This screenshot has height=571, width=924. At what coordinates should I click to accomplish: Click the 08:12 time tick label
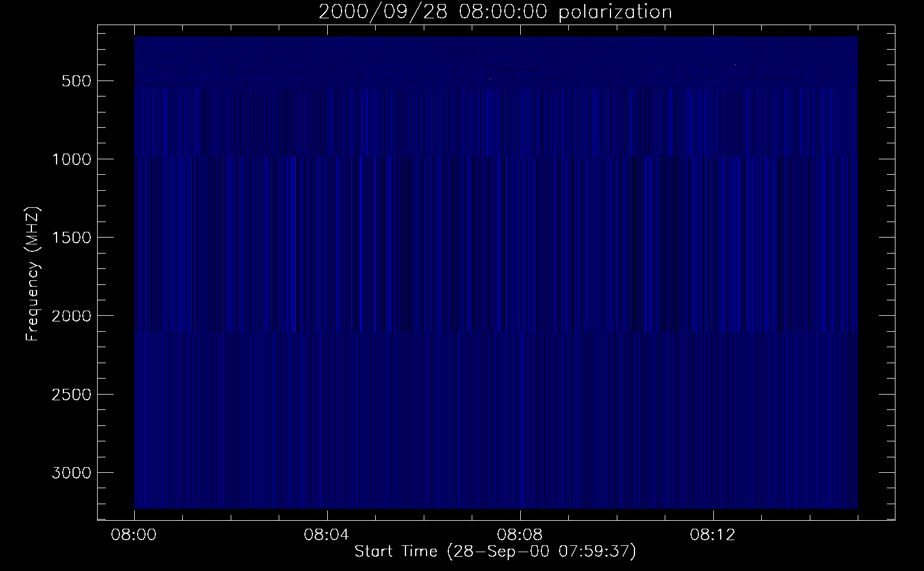point(713,536)
